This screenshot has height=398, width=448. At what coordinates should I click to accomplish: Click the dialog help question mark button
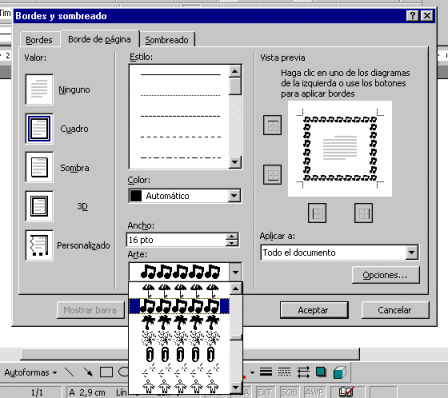[413, 16]
